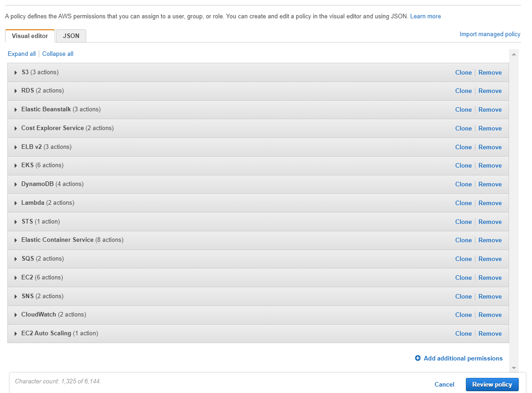Remove the EC2 (6 actions) permissions
Screen dimensions: 532x393
point(490,278)
